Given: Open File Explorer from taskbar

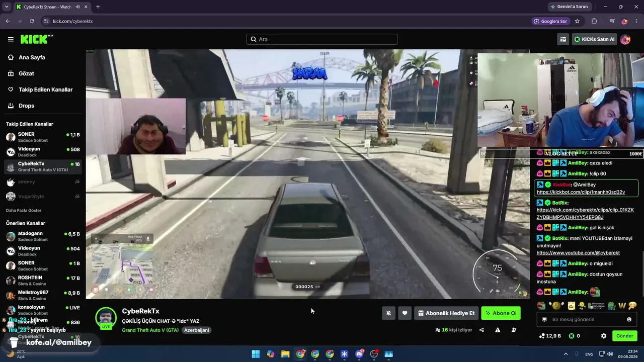Looking at the screenshot, I should pyautogui.click(x=285, y=354).
